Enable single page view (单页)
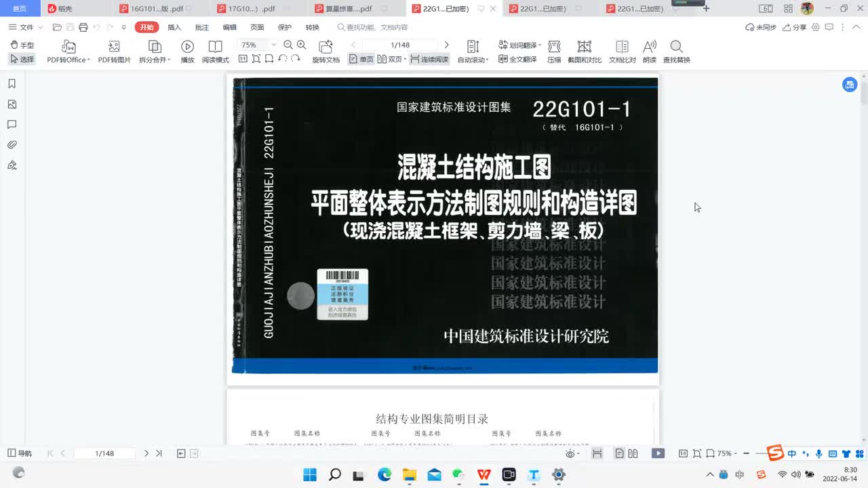Image resolution: width=868 pixels, height=488 pixels. (361, 60)
